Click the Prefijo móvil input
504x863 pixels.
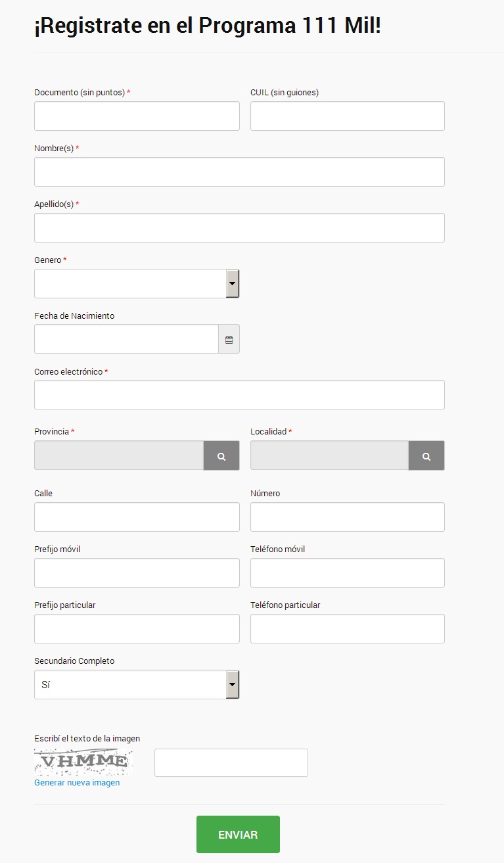coord(137,572)
